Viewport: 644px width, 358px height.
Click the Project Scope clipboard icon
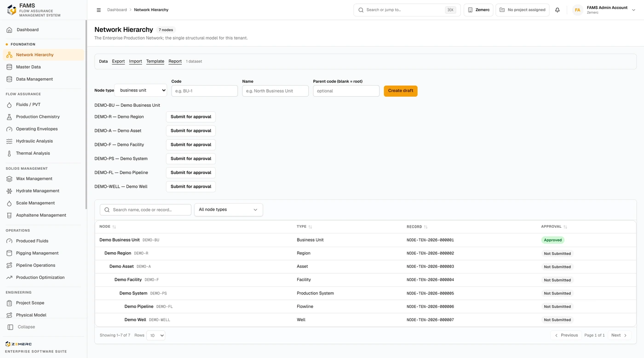pyautogui.click(x=9, y=303)
